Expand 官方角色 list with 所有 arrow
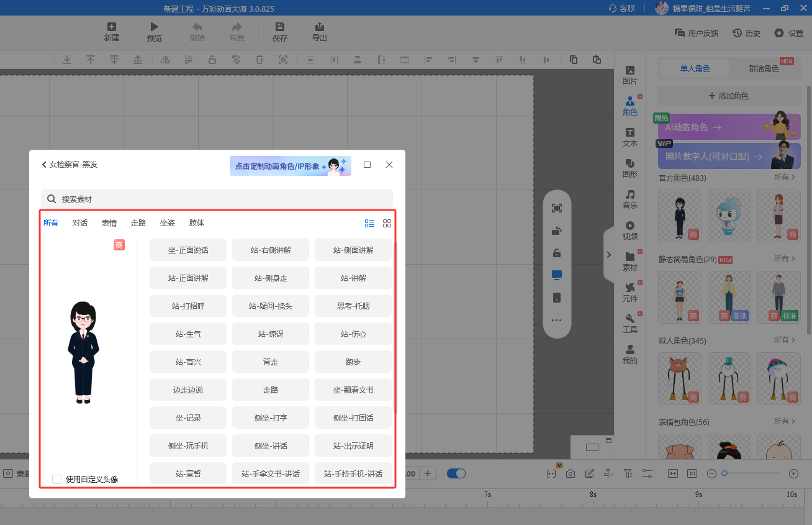Viewport: 812px width, 525px height. (x=784, y=178)
